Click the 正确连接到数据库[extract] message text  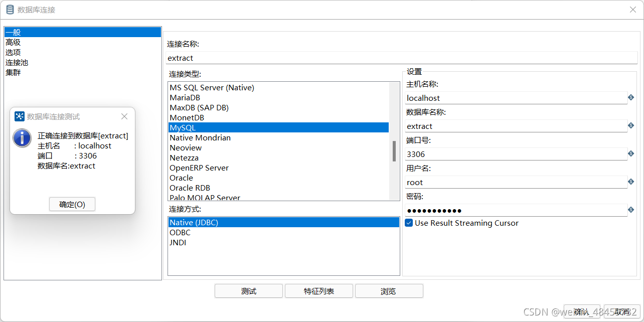point(83,135)
